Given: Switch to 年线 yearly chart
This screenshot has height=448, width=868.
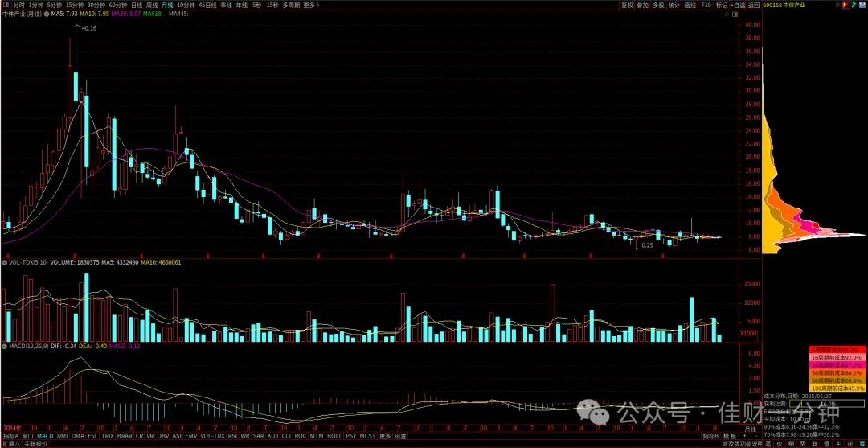Looking at the screenshot, I should click(241, 5).
